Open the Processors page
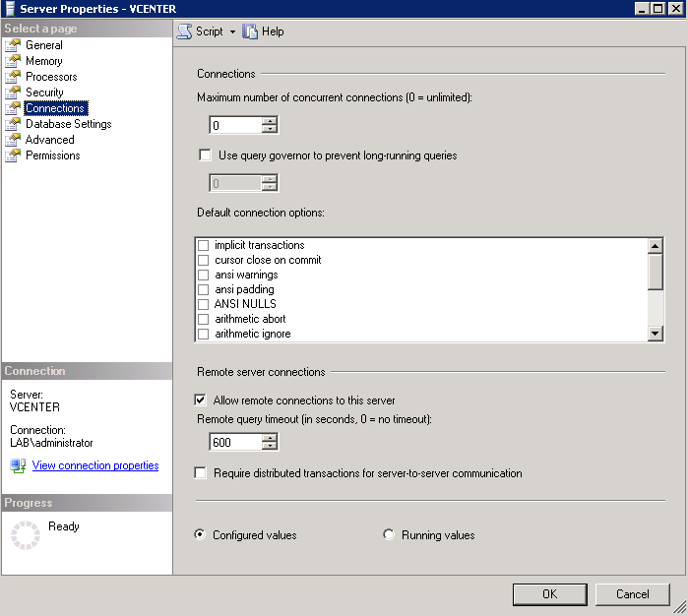The image size is (688, 616). 51,77
